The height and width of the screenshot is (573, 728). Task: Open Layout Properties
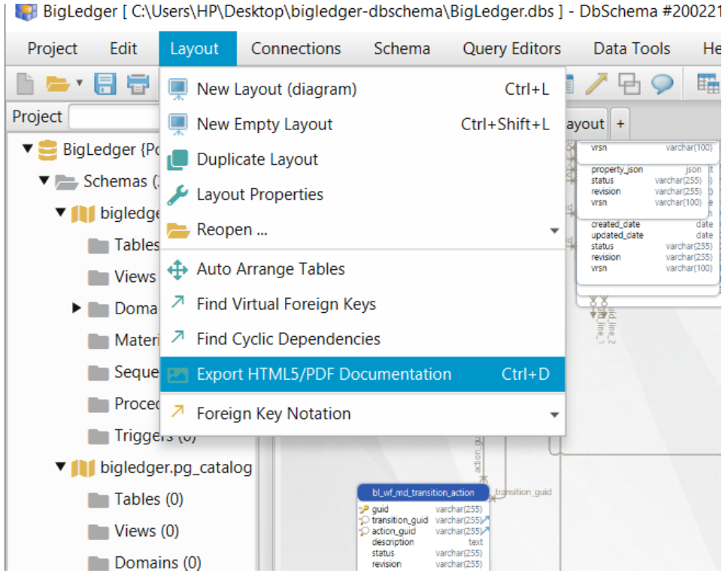tap(362, 194)
